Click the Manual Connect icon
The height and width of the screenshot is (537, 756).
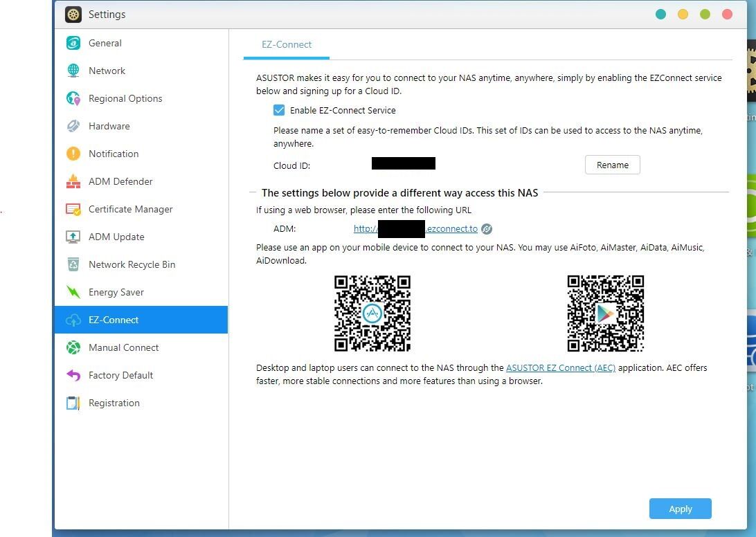click(73, 347)
